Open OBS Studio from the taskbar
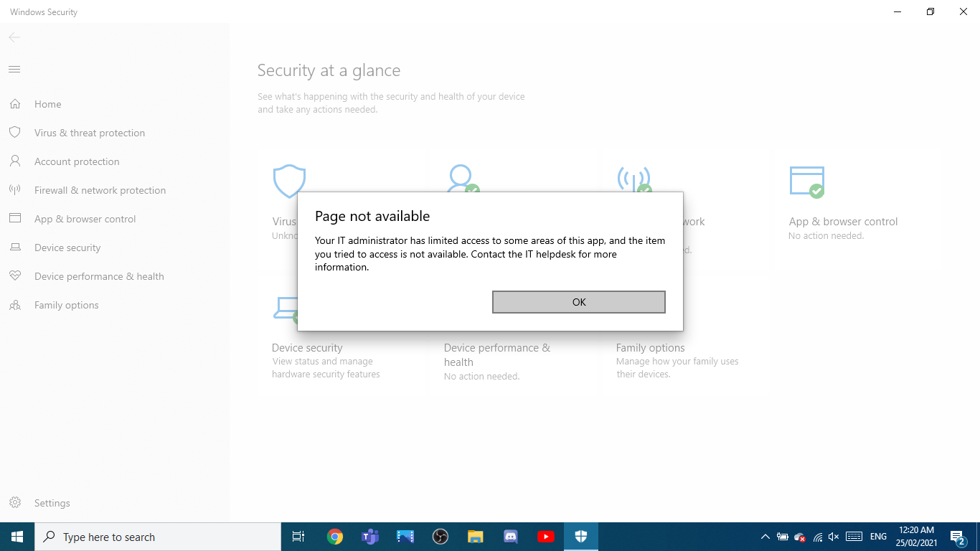The height and width of the screenshot is (551, 980). coord(440,537)
